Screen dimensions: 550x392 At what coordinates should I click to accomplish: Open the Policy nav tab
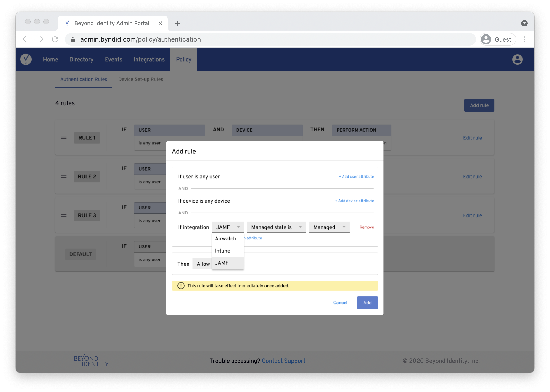point(184,59)
